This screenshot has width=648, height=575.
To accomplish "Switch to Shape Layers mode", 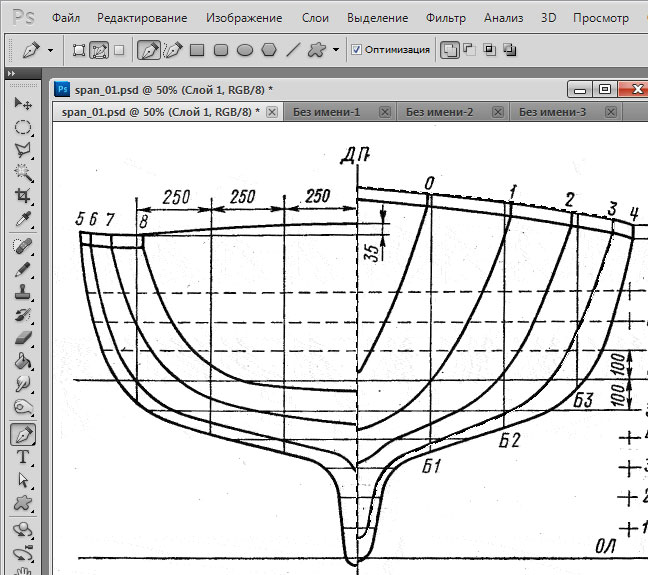I will point(79,49).
